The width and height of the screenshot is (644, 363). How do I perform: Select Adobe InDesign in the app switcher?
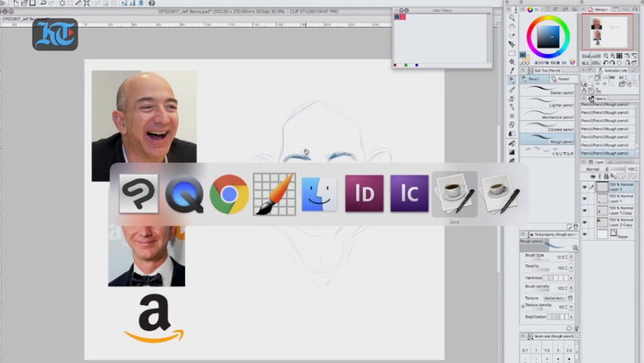(364, 194)
